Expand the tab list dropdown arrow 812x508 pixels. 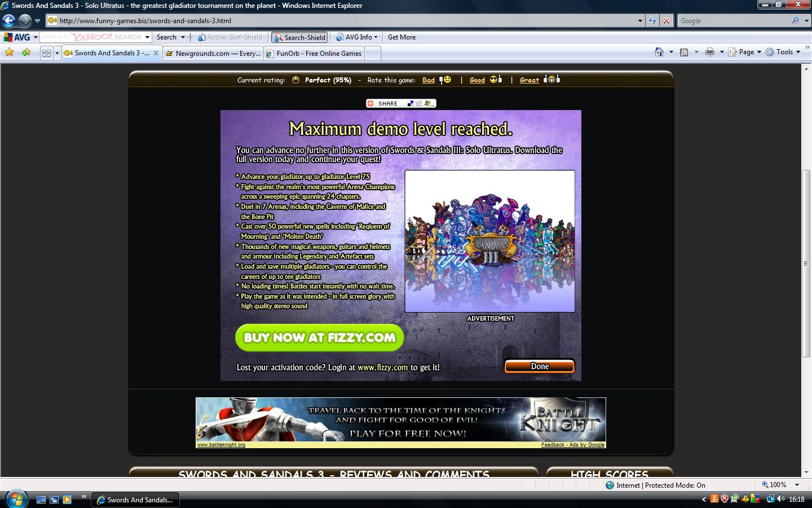click(x=57, y=53)
